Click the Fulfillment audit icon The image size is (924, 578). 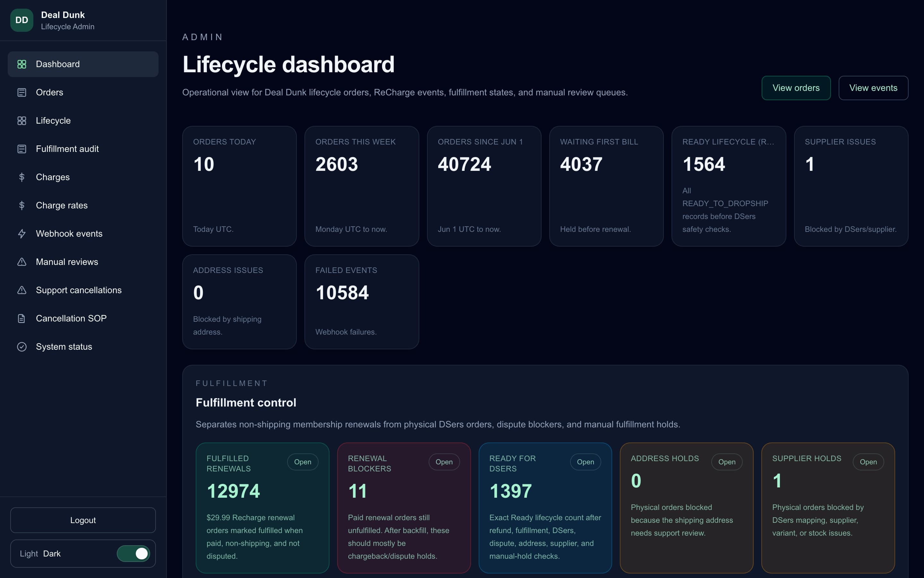pyautogui.click(x=22, y=149)
